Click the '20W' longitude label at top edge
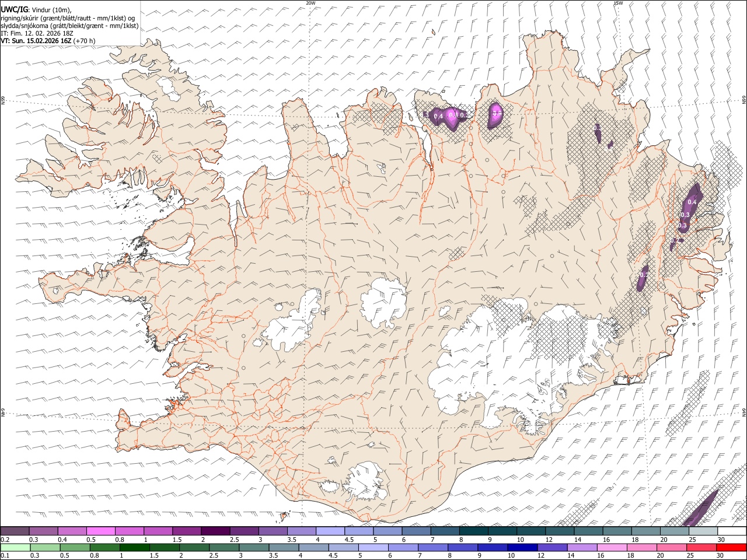Image resolution: width=747 pixels, height=560 pixels. (311, 3)
